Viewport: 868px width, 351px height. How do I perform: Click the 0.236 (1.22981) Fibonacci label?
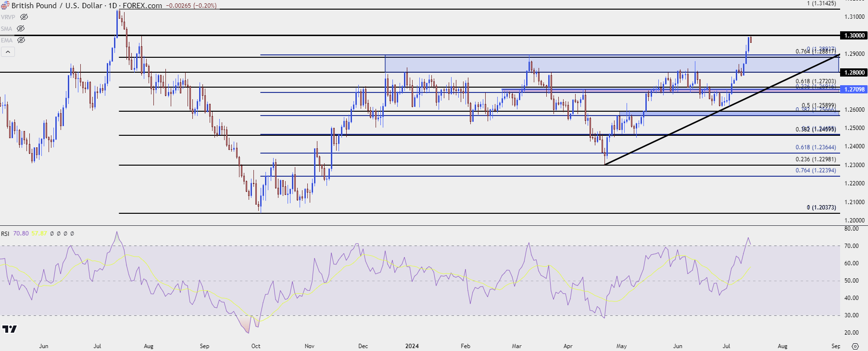pos(816,159)
